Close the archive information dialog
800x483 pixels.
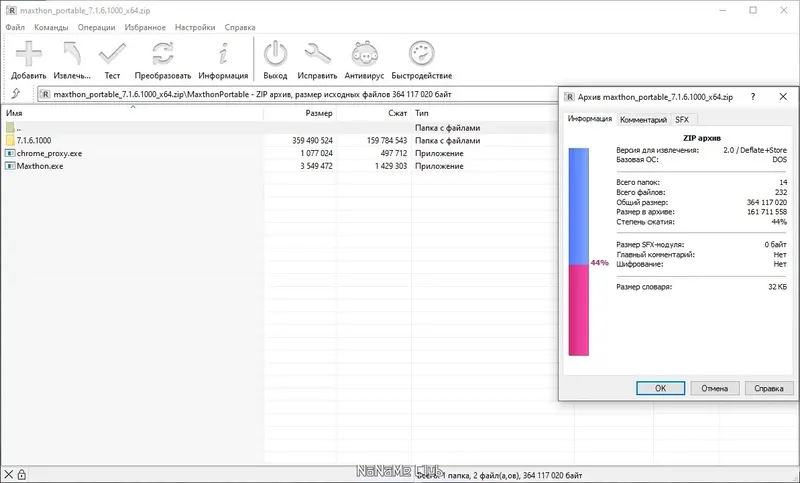click(x=783, y=97)
